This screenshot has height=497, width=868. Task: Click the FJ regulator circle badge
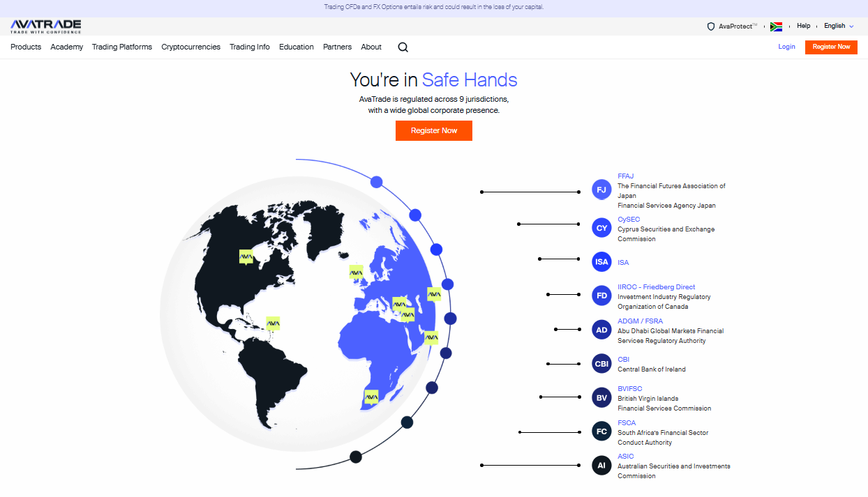601,190
